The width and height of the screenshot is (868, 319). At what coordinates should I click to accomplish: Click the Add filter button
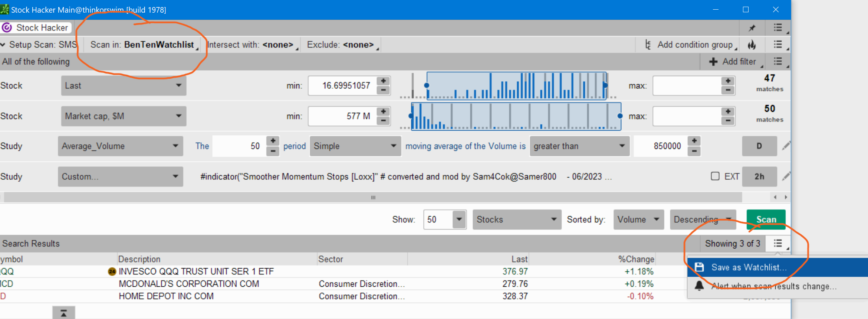point(733,62)
